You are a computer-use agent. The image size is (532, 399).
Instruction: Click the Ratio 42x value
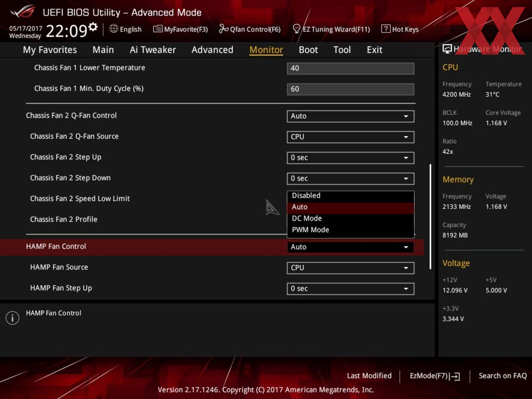[448, 151]
